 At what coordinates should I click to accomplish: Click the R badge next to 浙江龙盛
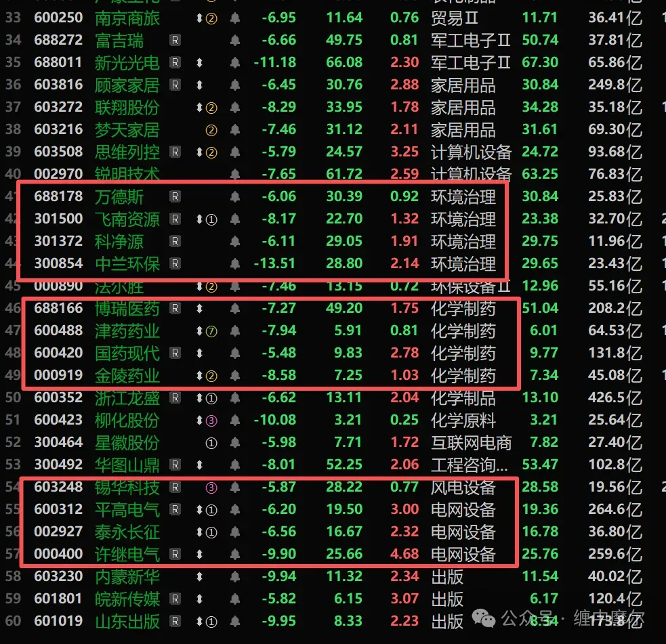(175, 398)
